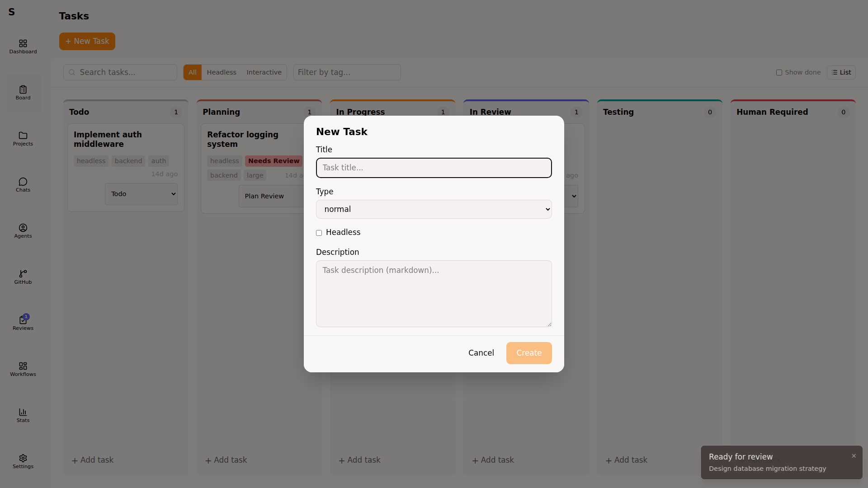
Task: Open the GitHub integration panel
Action: tap(23, 277)
